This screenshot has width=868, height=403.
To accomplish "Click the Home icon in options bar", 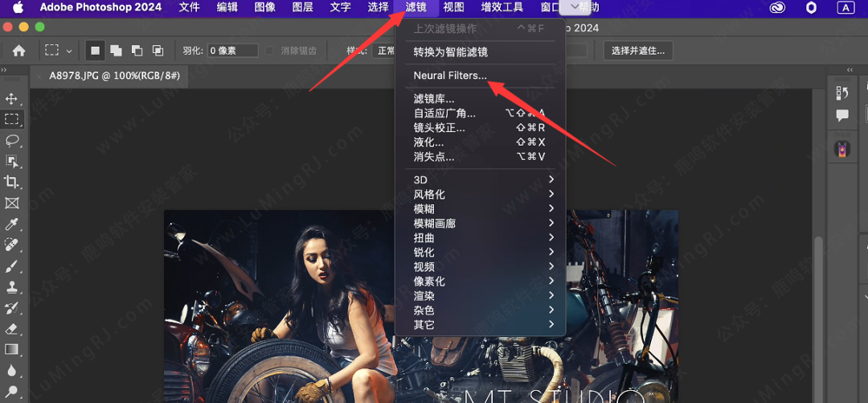I will (18, 51).
